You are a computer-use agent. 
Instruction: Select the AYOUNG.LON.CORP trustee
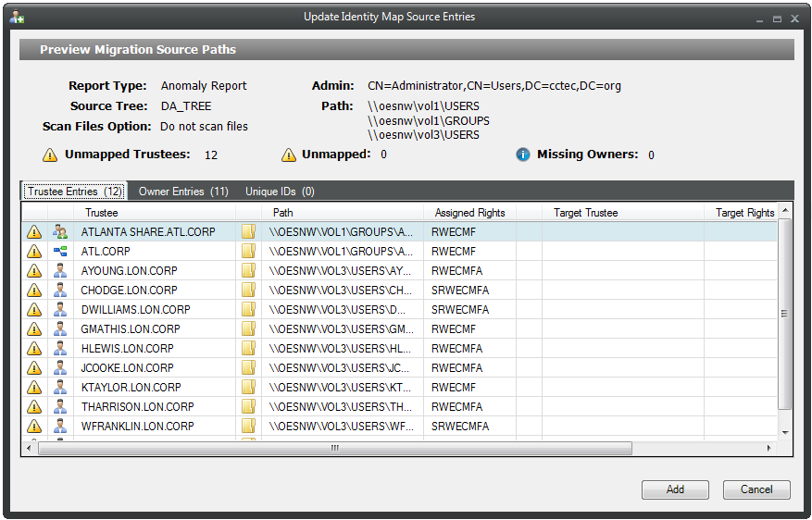pos(129,270)
